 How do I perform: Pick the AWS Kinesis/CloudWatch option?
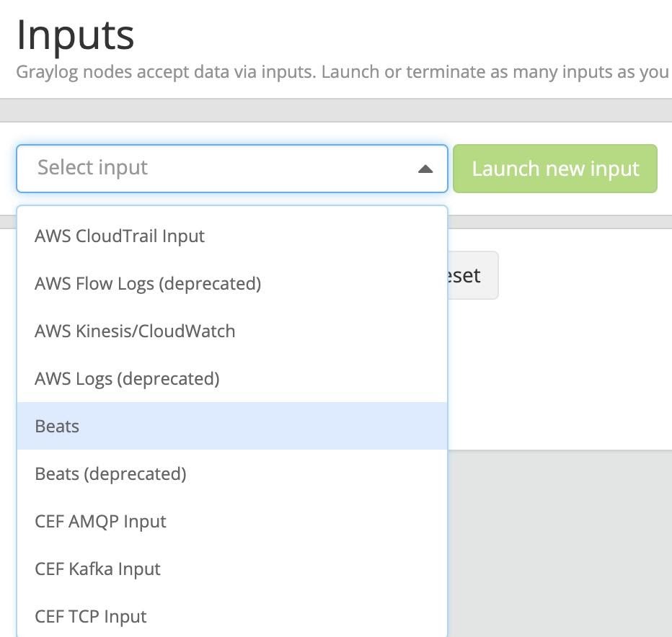(135, 331)
